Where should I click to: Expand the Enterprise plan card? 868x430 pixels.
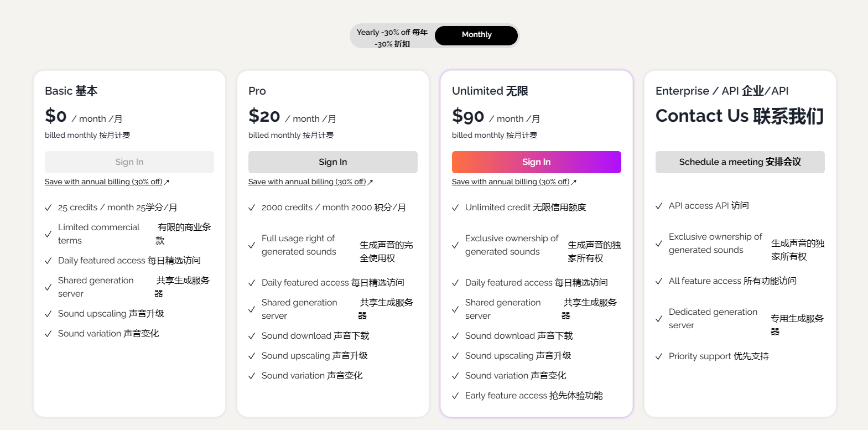point(740,244)
